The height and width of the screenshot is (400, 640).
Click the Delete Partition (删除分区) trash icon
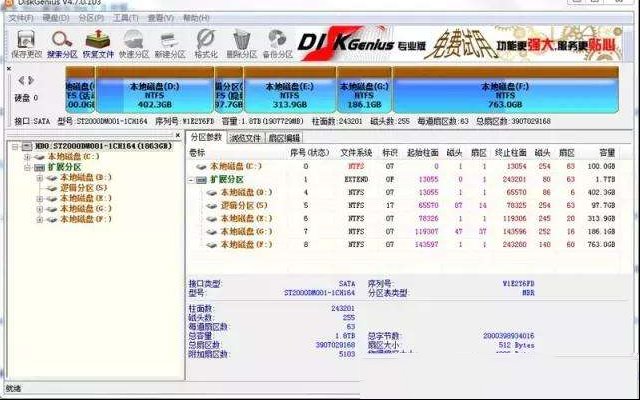[x=242, y=44]
